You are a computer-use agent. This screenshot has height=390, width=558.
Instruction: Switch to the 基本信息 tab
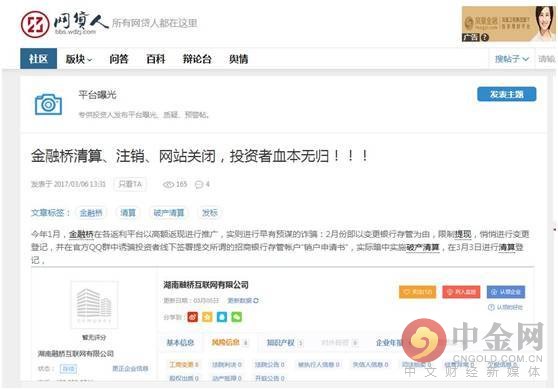coord(180,343)
